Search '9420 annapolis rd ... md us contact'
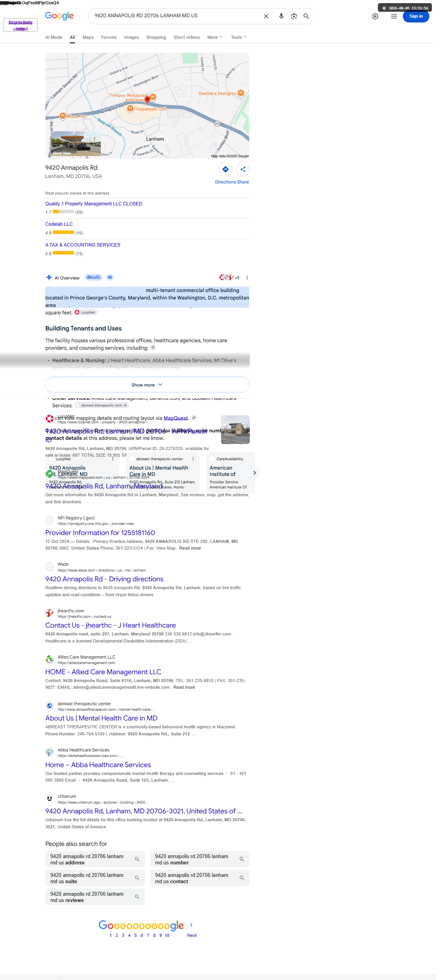This screenshot has width=441, height=980. [200, 878]
